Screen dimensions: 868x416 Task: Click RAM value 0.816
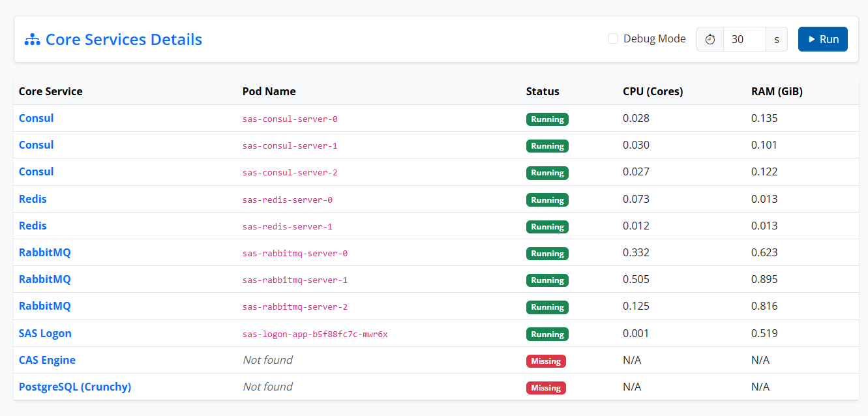click(764, 306)
